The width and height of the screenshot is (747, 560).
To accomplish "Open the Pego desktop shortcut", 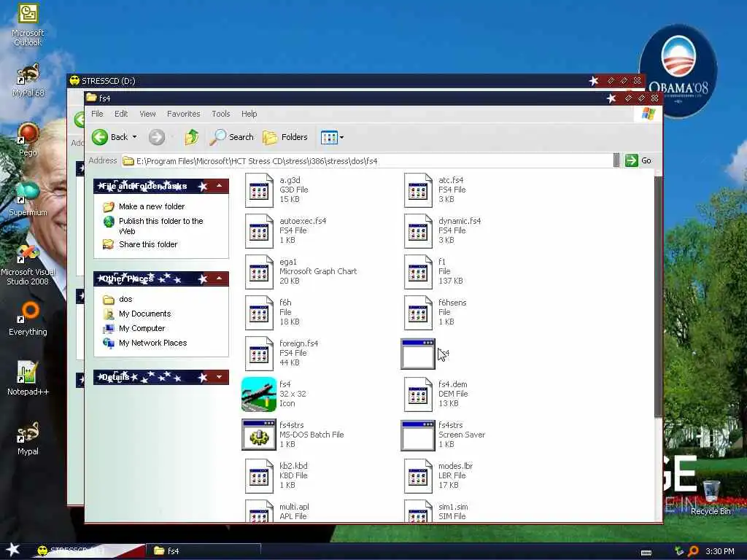I will [28, 139].
